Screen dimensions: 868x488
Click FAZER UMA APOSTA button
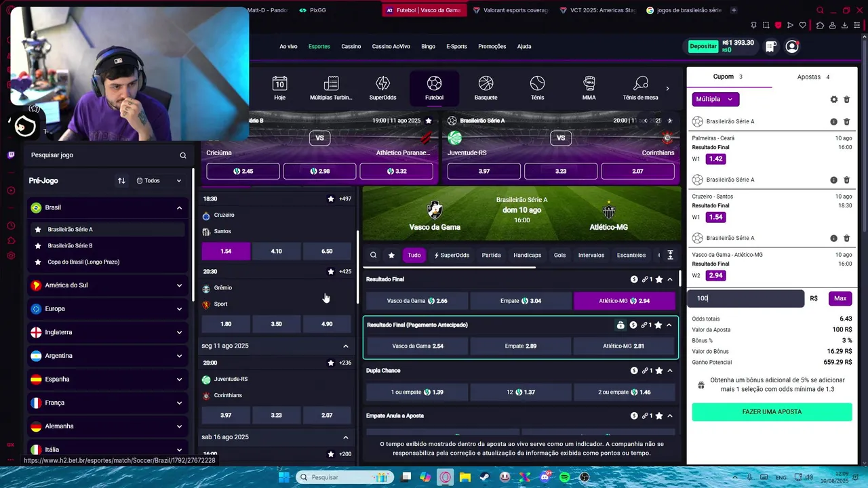point(772,412)
